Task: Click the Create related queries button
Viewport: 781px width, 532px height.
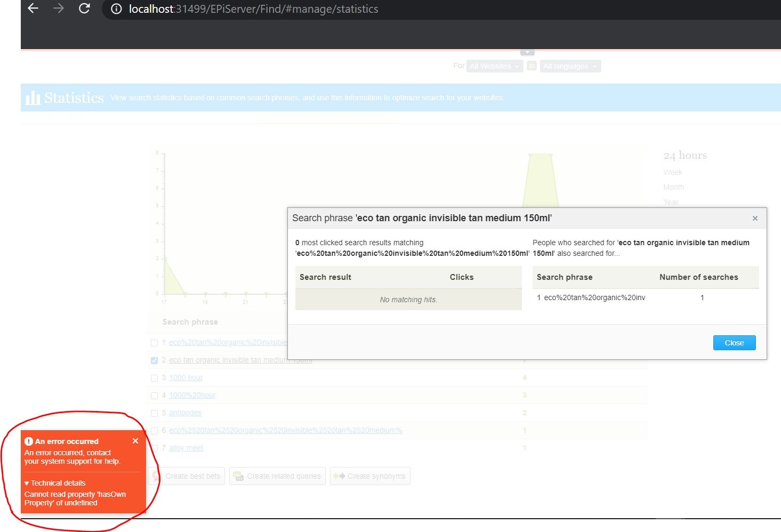Action: tap(277, 476)
